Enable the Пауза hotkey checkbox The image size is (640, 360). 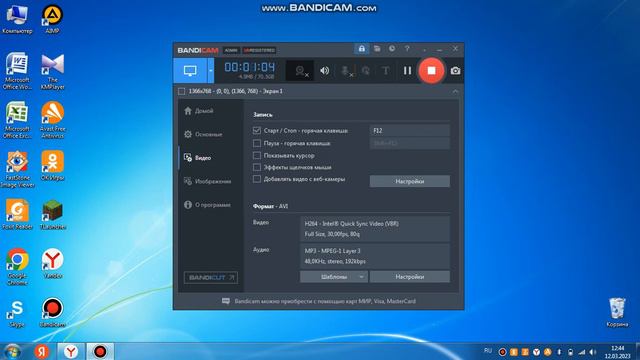(x=257, y=143)
